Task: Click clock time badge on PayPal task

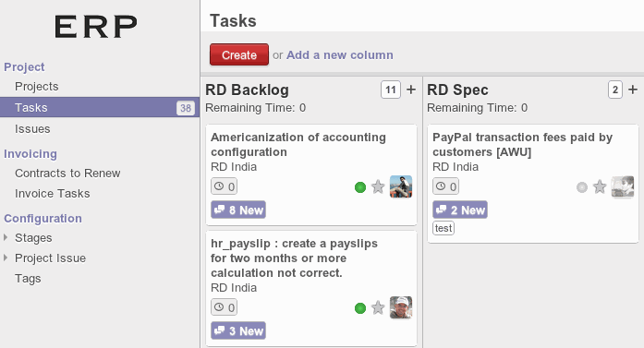Action: coord(445,186)
